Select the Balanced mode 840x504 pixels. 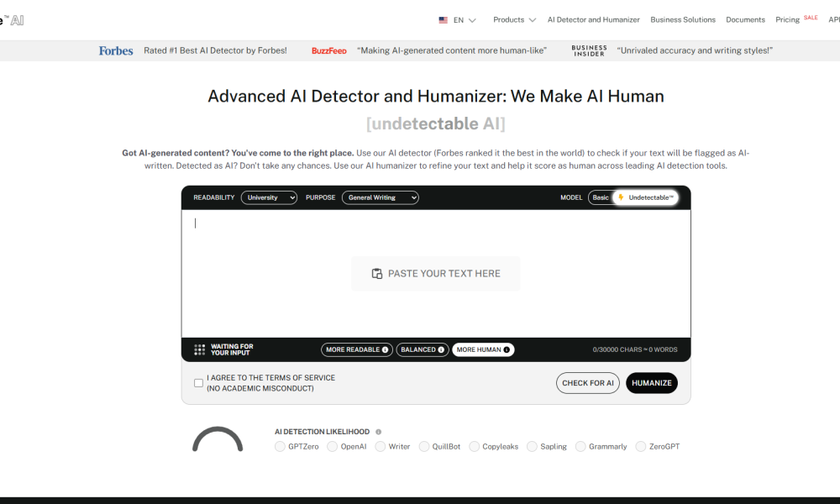(x=423, y=349)
